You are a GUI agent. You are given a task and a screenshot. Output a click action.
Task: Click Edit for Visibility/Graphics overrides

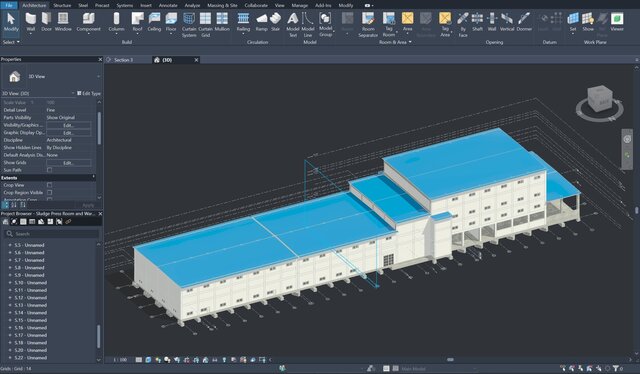pos(69,125)
